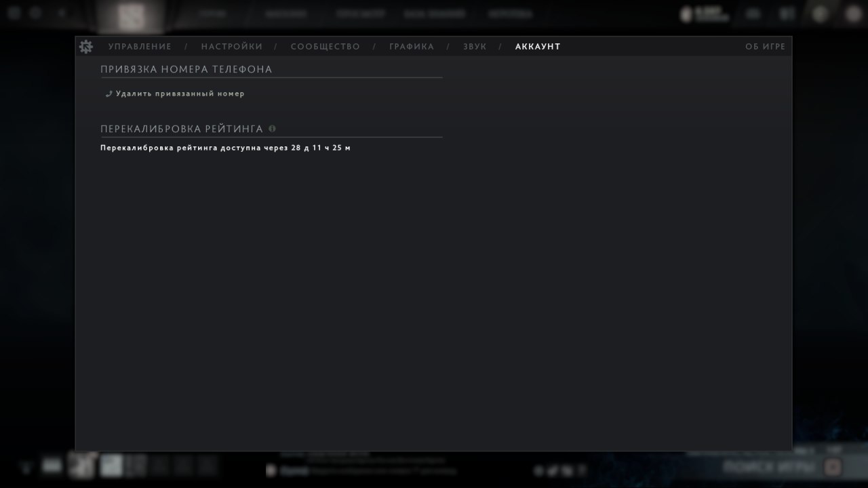This screenshot has width=868, height=488.
Task: Click the phone icon beside Удалить привязанный номер
Action: tap(108, 94)
